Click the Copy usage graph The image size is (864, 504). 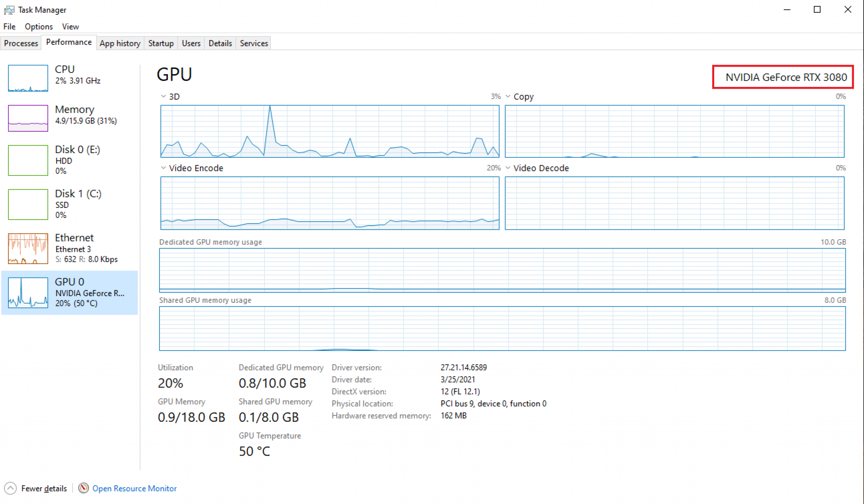(675, 131)
